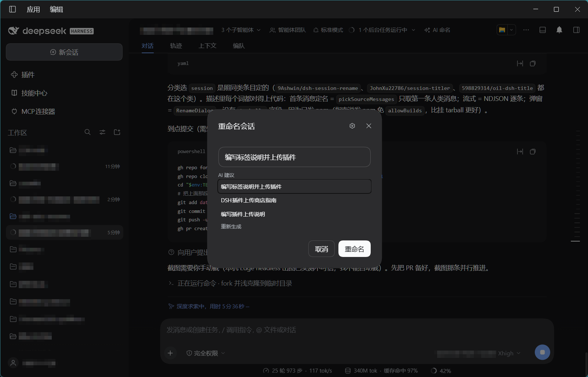
Task: Switch to the 编队 tab
Action: tap(239, 46)
